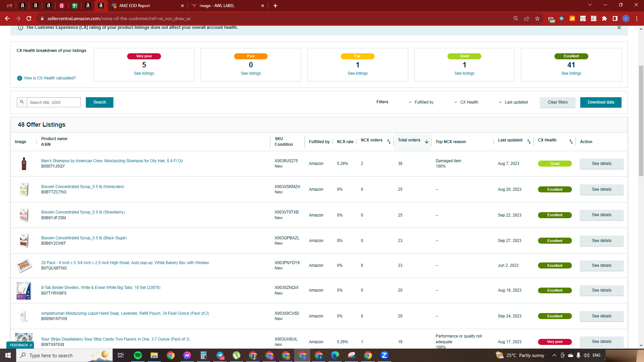
Task: See listings under Very poor
Action: [x=144, y=73]
